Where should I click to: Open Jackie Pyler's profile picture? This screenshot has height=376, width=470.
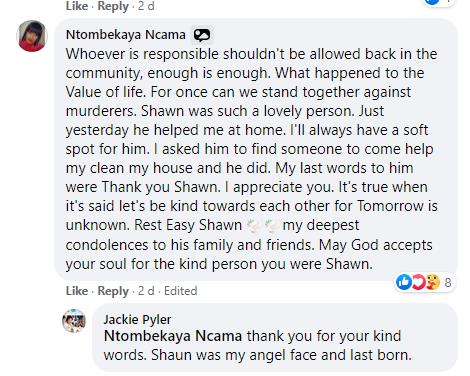click(74, 321)
